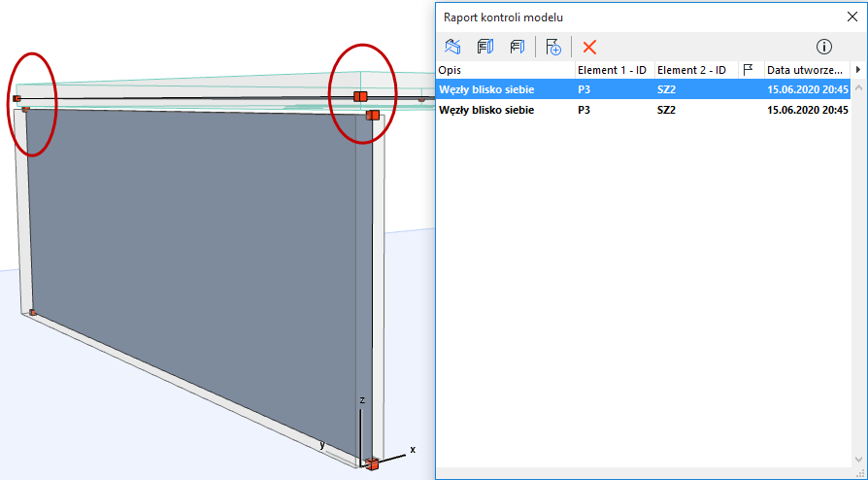
Task: Select the small node at wall bottom-left corner
Action: 33,313
